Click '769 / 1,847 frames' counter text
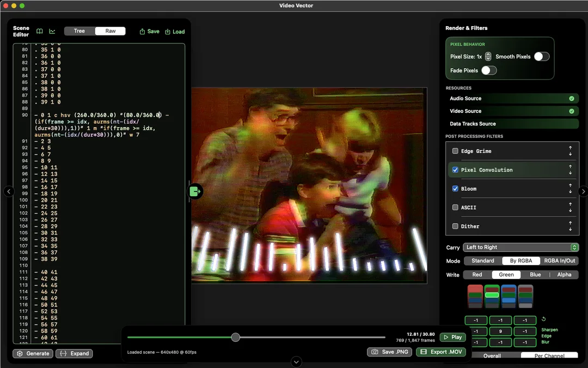This screenshot has width=588, height=368. pos(415,340)
